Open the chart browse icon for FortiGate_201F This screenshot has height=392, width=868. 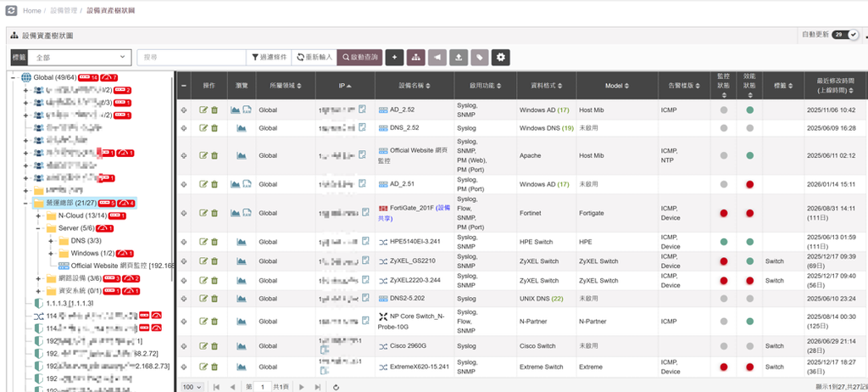(236, 213)
